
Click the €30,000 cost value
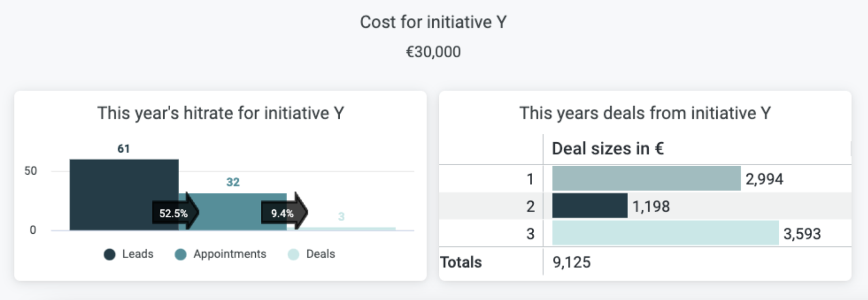tap(433, 52)
